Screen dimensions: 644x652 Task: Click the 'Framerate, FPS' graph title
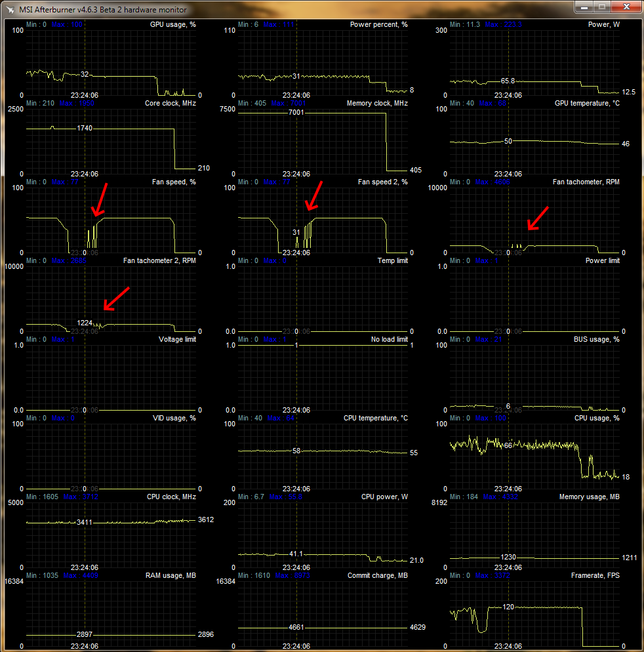pos(595,575)
